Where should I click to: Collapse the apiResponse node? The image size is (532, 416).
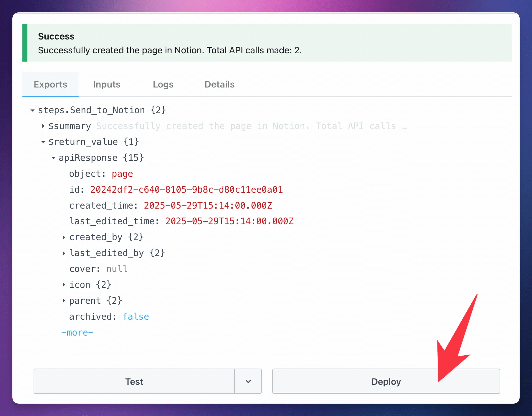tap(53, 158)
